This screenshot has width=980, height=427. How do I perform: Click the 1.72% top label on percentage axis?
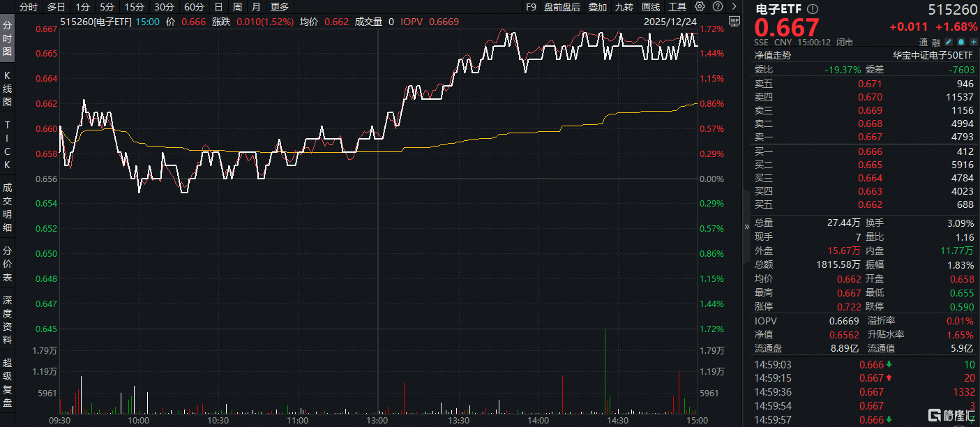point(711,30)
